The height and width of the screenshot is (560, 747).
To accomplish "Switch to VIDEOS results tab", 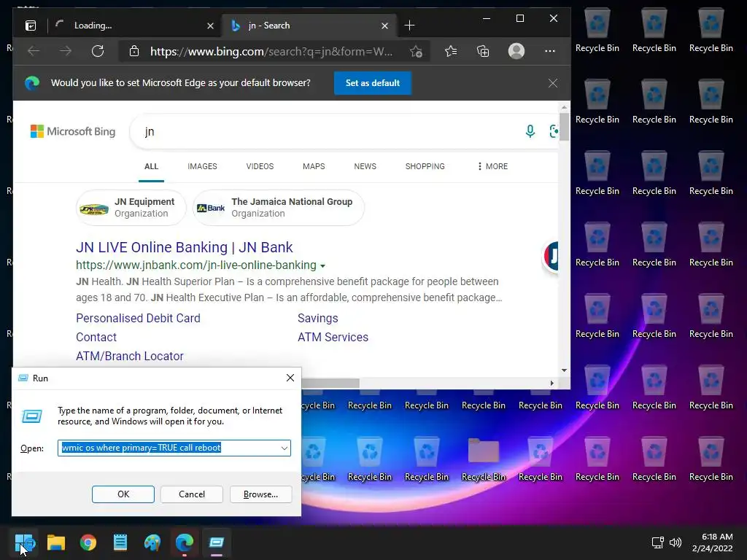I will pos(260,166).
